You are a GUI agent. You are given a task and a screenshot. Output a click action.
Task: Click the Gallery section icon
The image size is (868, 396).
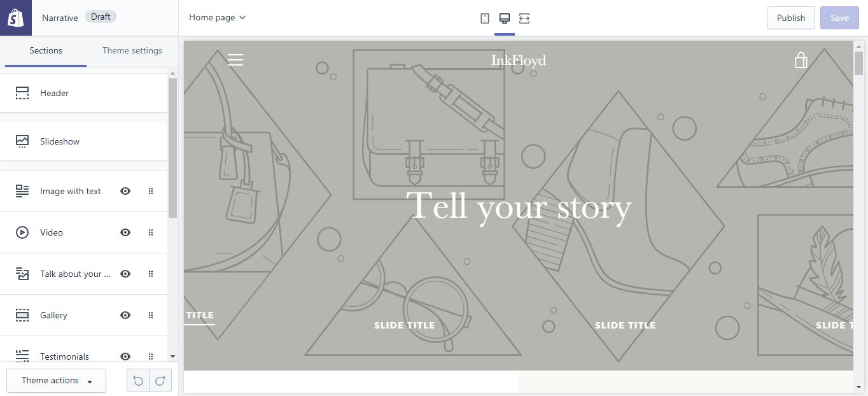point(22,315)
